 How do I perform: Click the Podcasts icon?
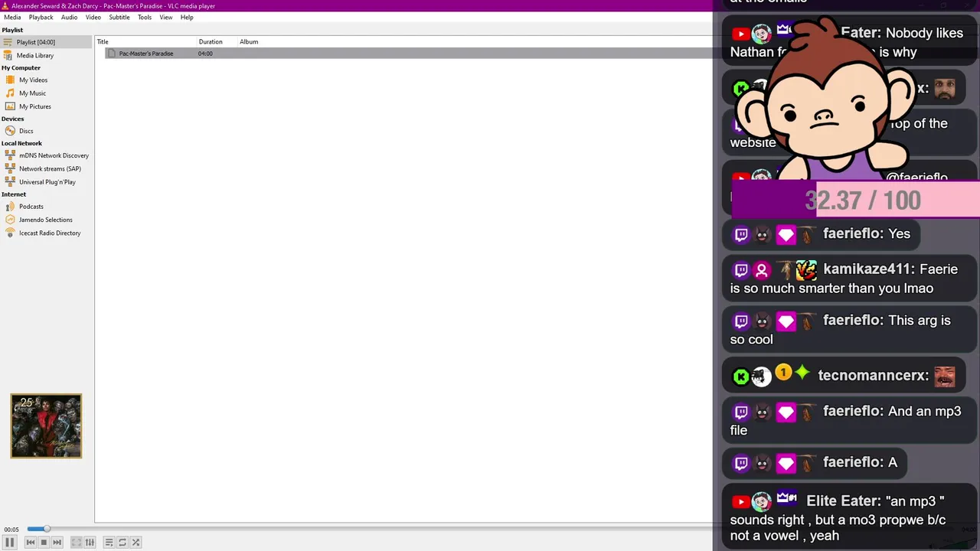coord(10,207)
